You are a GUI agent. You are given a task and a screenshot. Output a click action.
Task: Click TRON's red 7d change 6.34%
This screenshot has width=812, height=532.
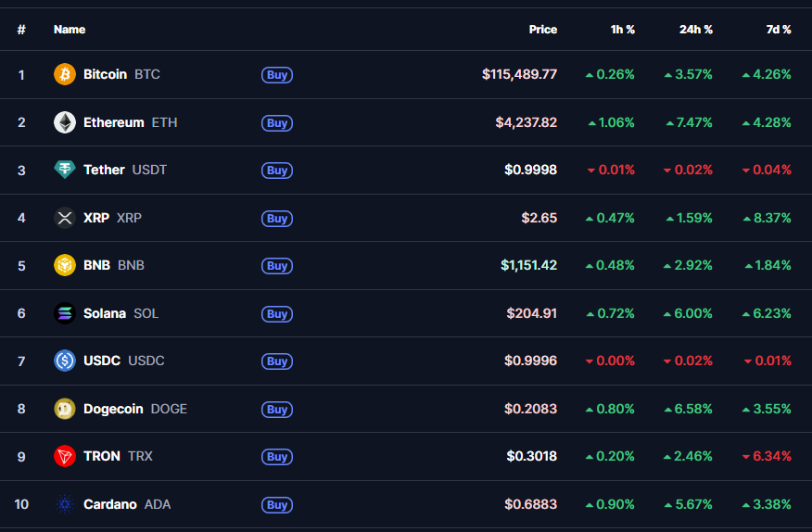(x=767, y=456)
